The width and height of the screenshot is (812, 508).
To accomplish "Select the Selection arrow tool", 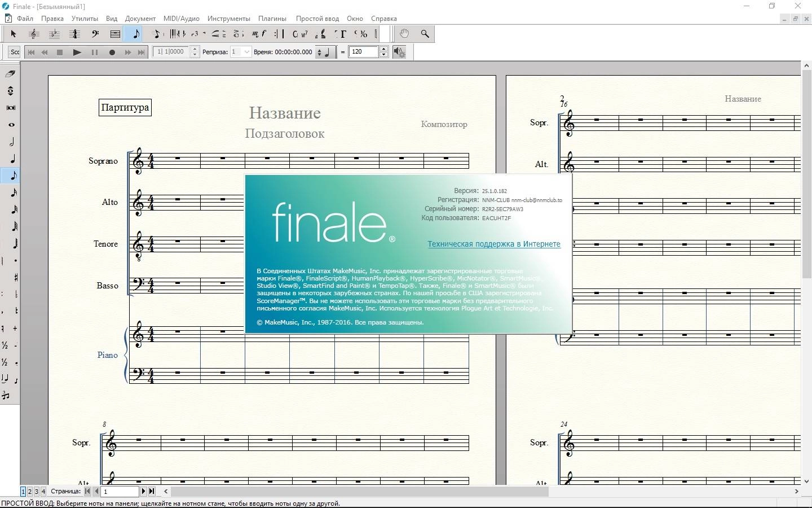I will (14, 34).
